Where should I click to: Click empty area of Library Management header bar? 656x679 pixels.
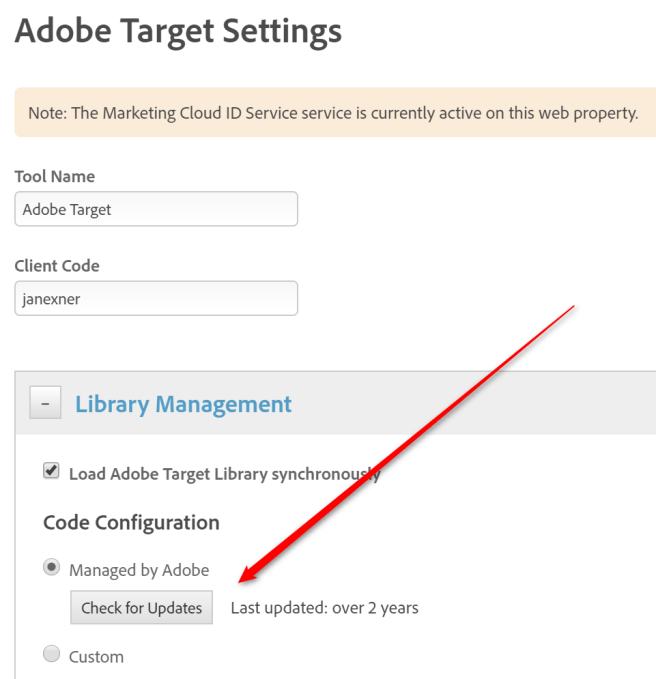pos(470,404)
